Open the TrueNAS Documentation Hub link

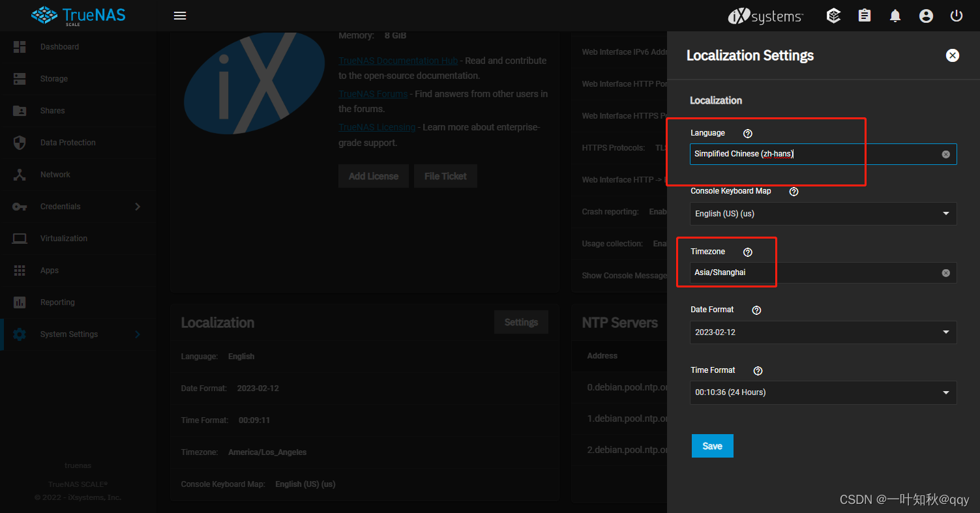click(x=398, y=61)
